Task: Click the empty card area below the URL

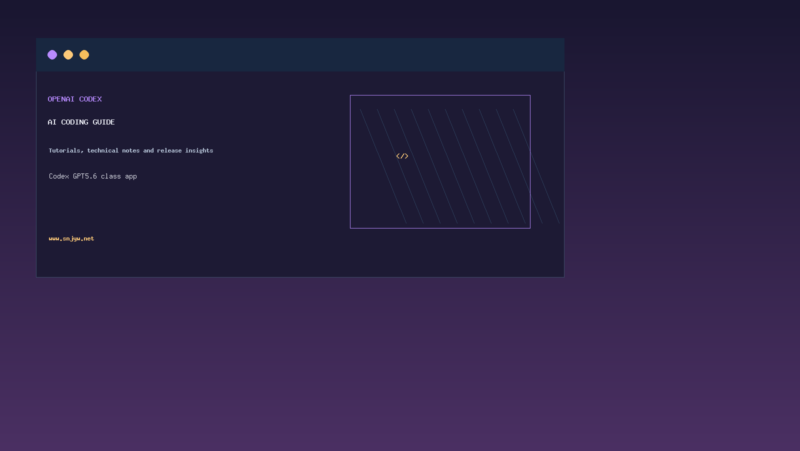Action: (x=300, y=260)
